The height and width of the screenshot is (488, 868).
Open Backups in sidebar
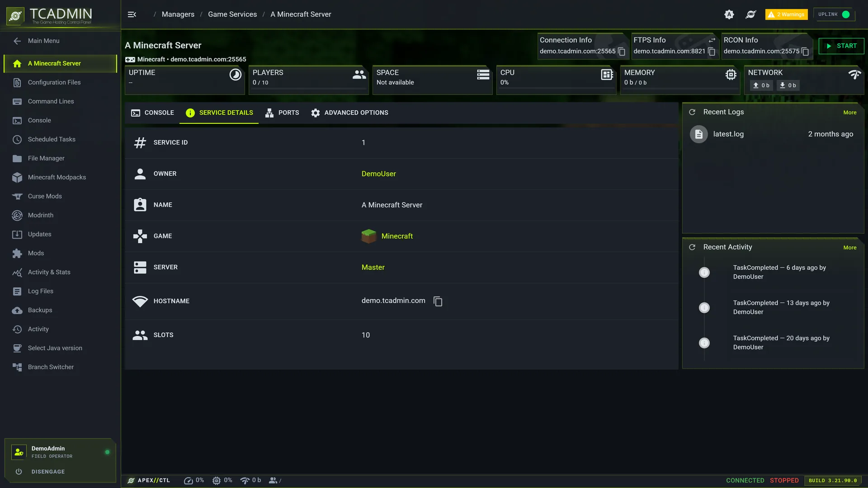click(x=60, y=310)
